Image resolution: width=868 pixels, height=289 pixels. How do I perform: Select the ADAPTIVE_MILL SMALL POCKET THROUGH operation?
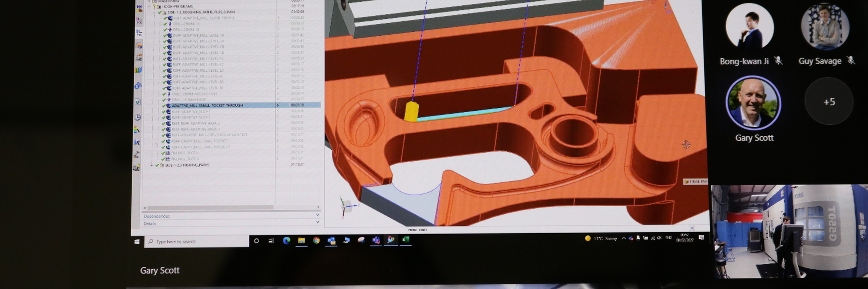pos(207,105)
